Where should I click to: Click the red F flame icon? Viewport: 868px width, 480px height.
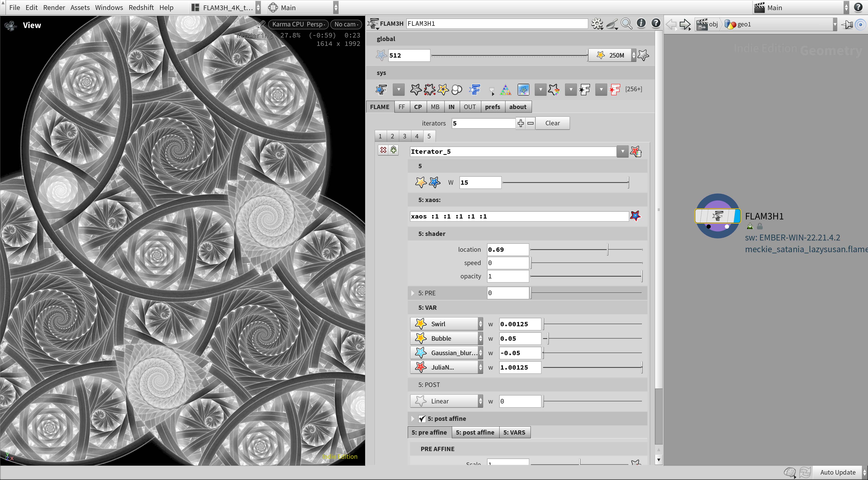pos(615,90)
